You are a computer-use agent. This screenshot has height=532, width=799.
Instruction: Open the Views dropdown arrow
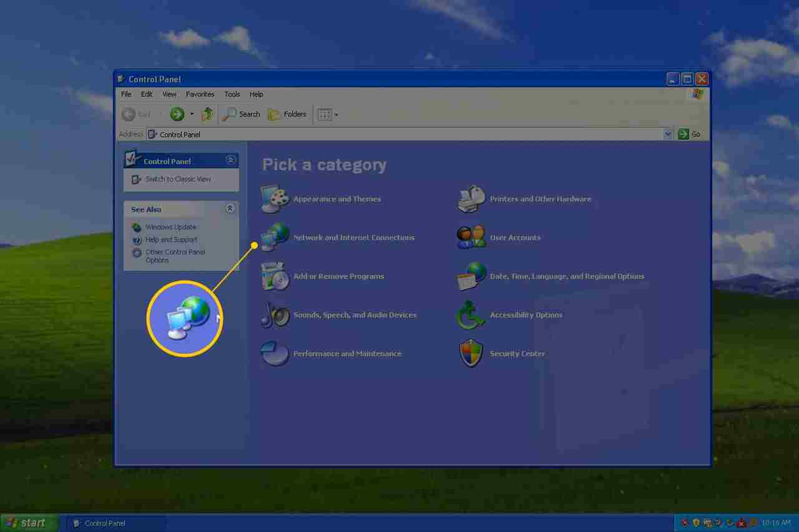click(x=336, y=115)
